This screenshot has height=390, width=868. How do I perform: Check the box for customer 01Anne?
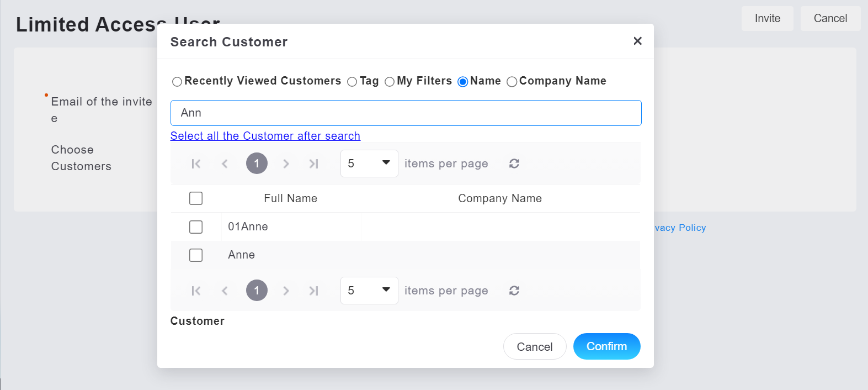click(x=196, y=227)
